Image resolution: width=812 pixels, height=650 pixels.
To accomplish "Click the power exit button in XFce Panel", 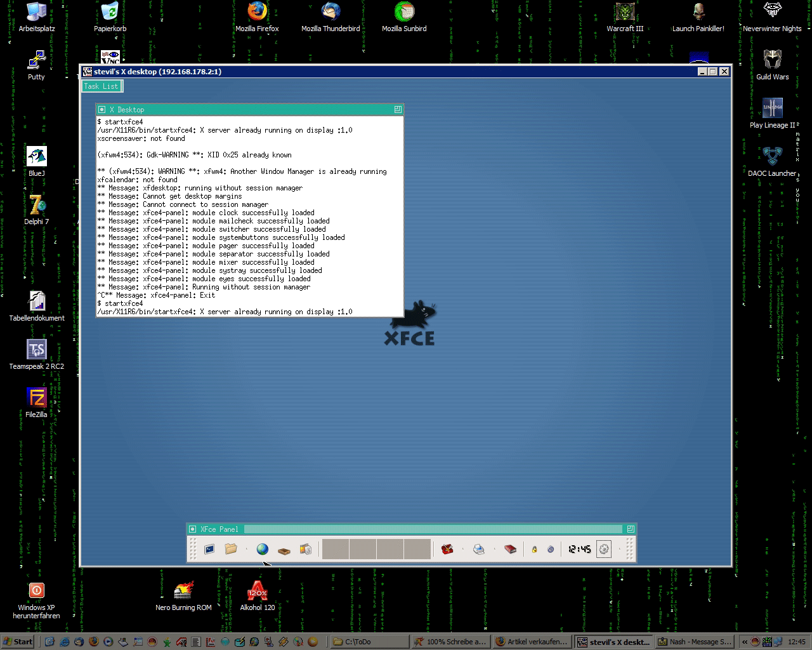I will coord(551,549).
